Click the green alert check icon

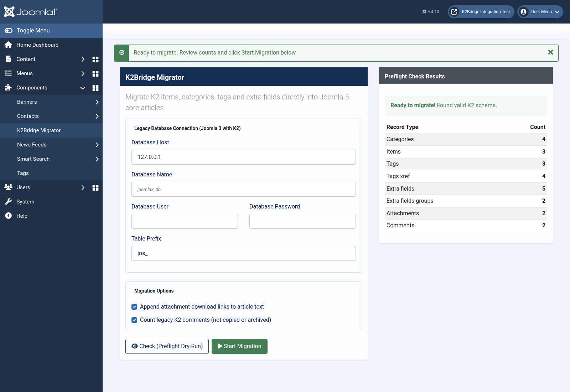[x=122, y=53]
